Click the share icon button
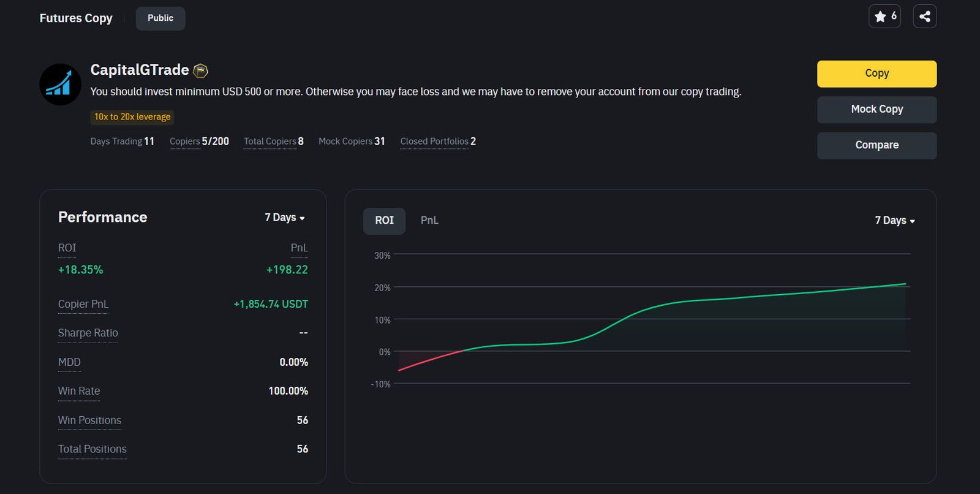This screenshot has width=980, height=494. tap(924, 17)
